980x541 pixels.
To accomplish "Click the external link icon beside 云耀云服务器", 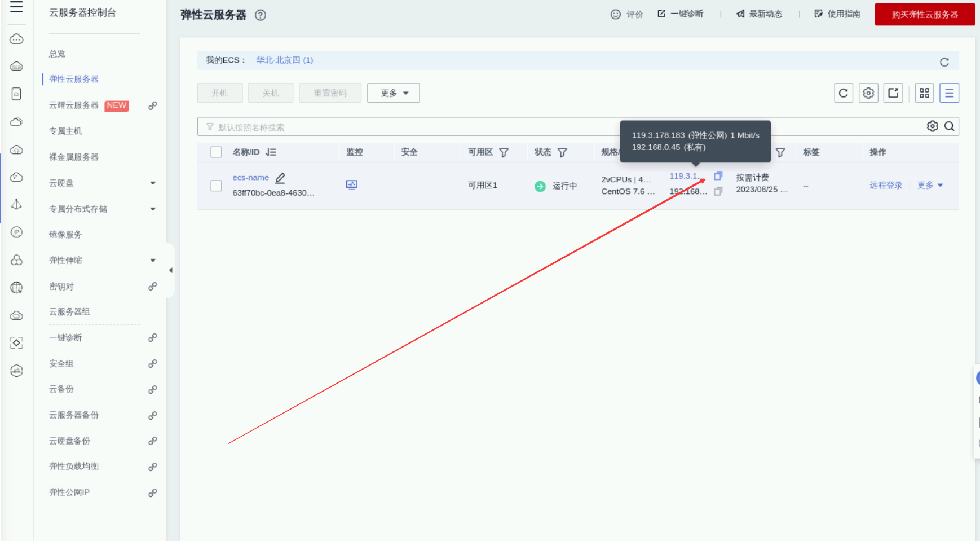I will pyautogui.click(x=152, y=105).
